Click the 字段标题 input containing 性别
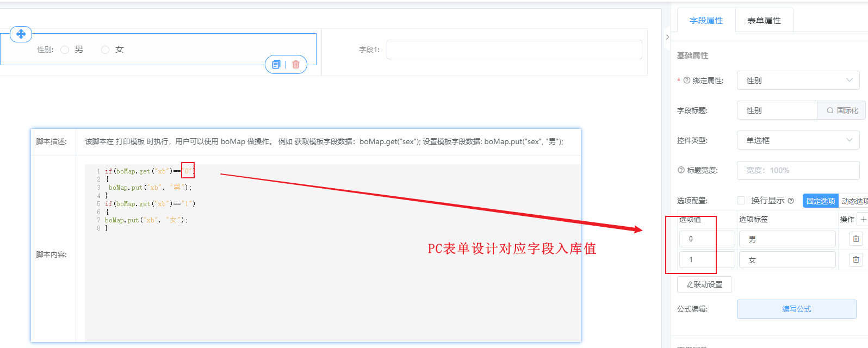This screenshot has width=868, height=348. point(777,110)
